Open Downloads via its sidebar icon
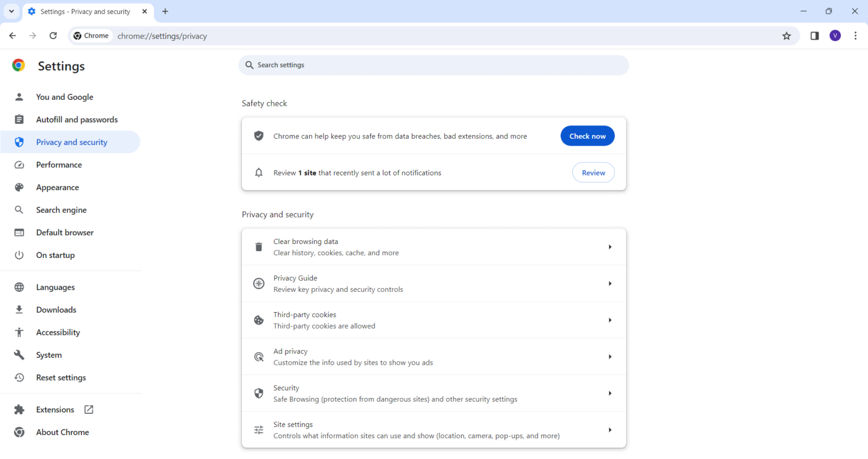The height and width of the screenshot is (459, 868). coord(19,309)
